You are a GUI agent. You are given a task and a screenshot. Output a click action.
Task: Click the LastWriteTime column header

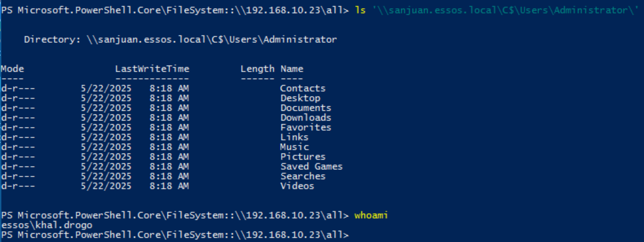(x=152, y=69)
